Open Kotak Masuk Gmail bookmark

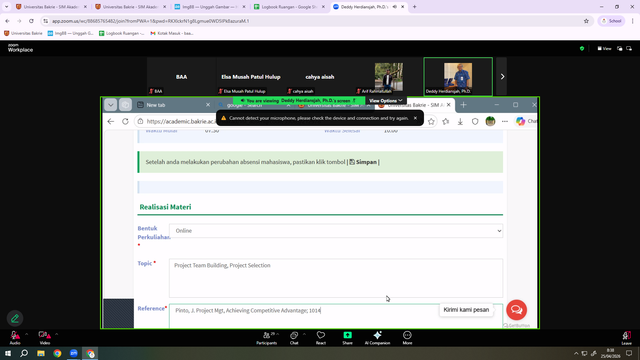tap(171, 33)
